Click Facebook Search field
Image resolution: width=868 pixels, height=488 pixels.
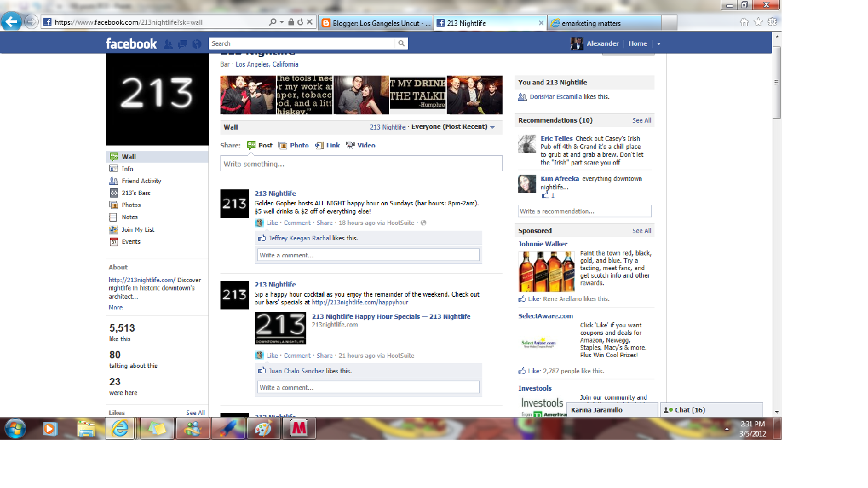pos(302,43)
